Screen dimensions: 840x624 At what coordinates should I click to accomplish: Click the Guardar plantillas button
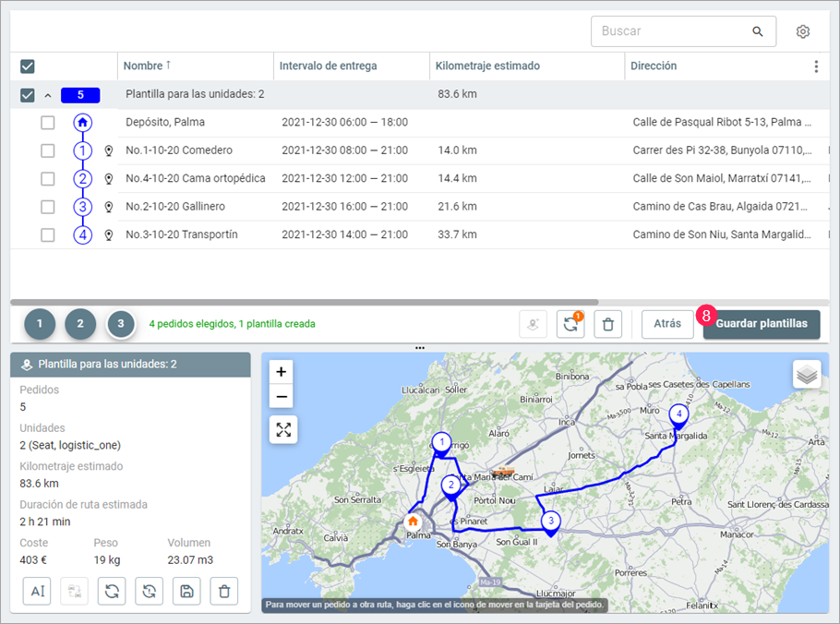coord(761,324)
